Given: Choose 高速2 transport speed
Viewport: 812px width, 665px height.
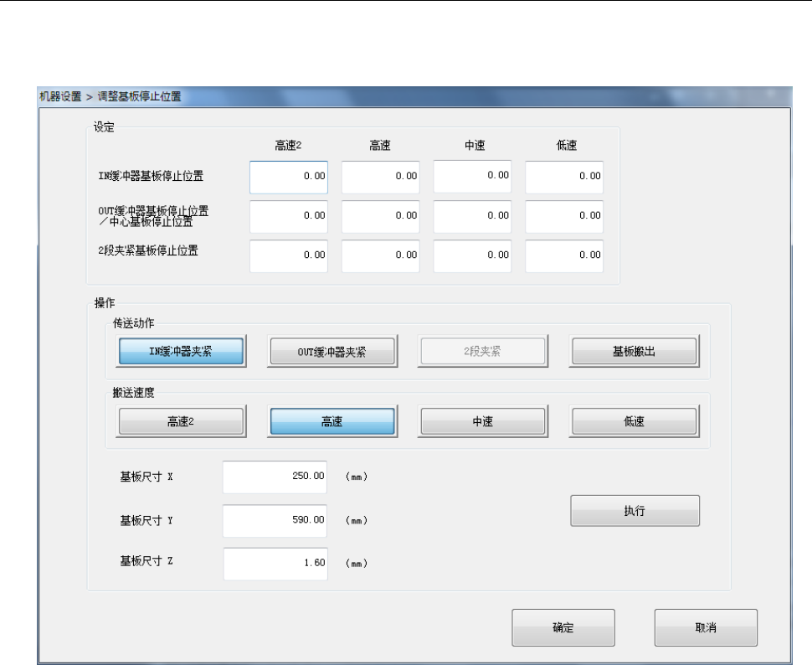Looking at the screenshot, I should (x=181, y=421).
